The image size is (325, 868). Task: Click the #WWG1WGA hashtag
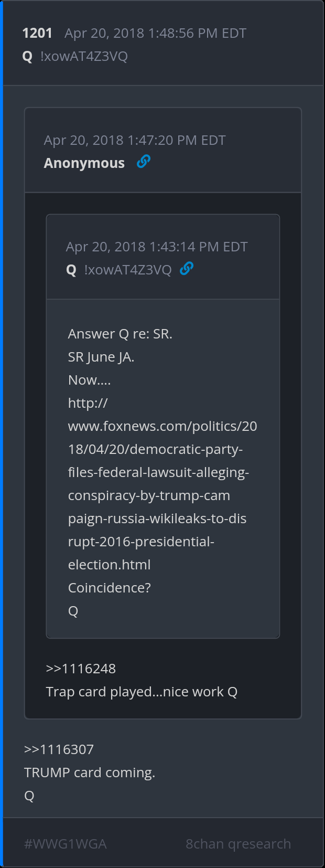click(x=66, y=844)
